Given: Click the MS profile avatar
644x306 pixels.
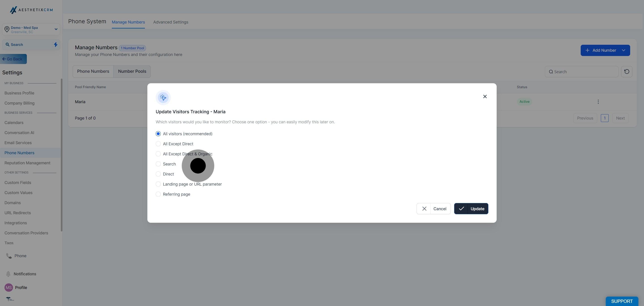Looking at the screenshot, I should click(8, 287).
